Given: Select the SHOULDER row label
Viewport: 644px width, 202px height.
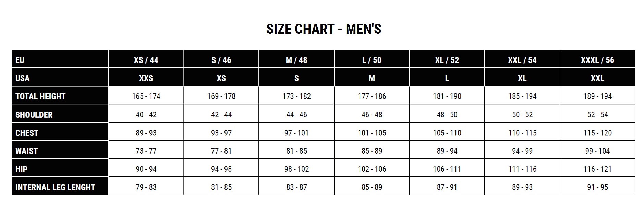Looking at the screenshot, I should tap(34, 115).
